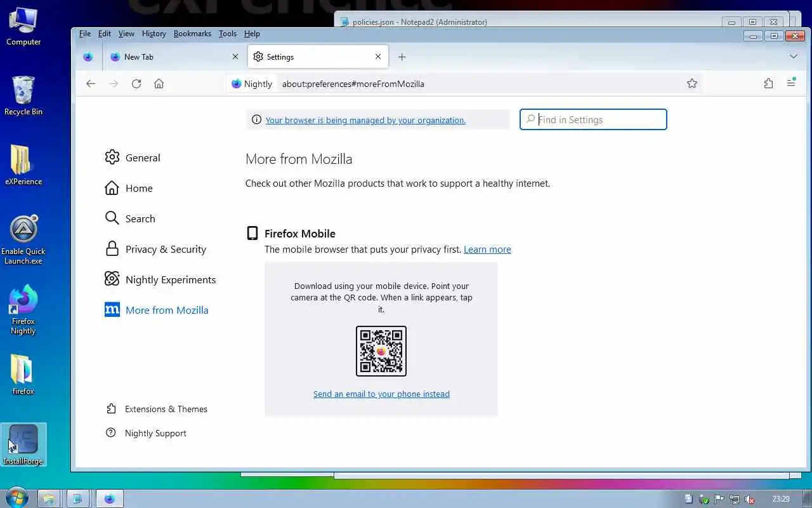Switch to the New Tab tab

click(174, 57)
